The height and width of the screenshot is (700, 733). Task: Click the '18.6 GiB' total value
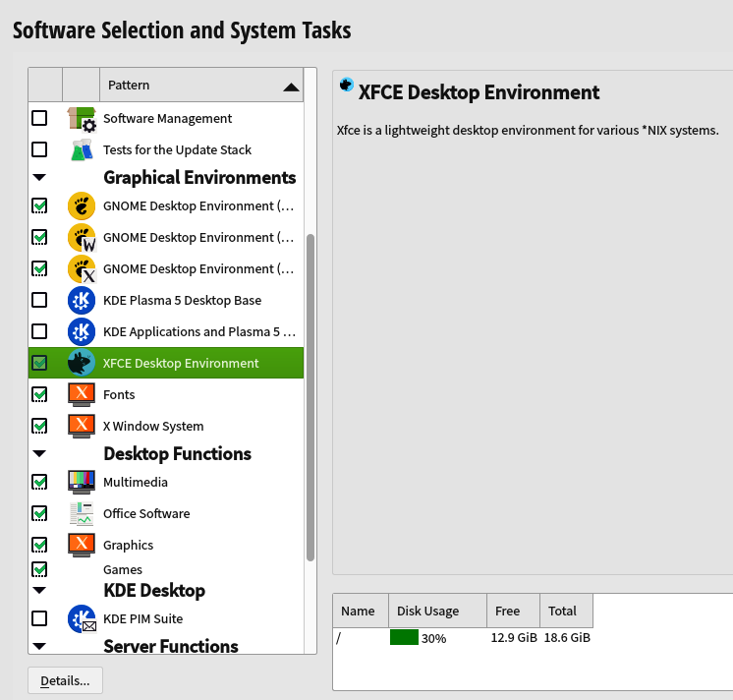coord(567,638)
